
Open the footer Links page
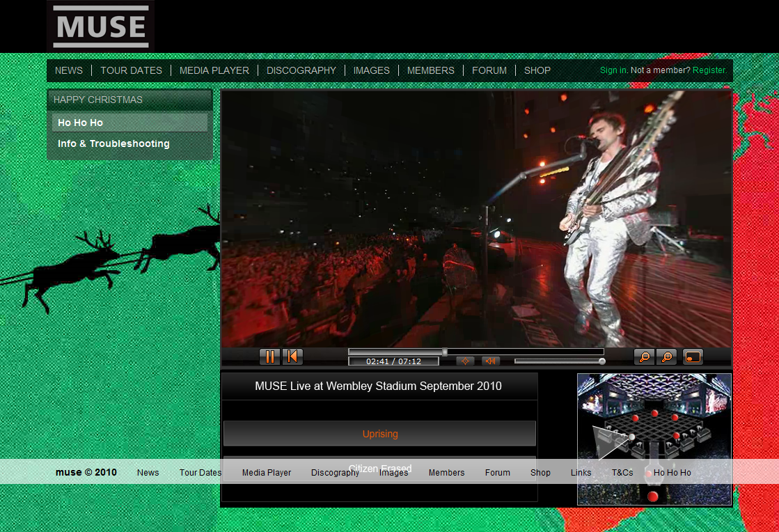[581, 472]
